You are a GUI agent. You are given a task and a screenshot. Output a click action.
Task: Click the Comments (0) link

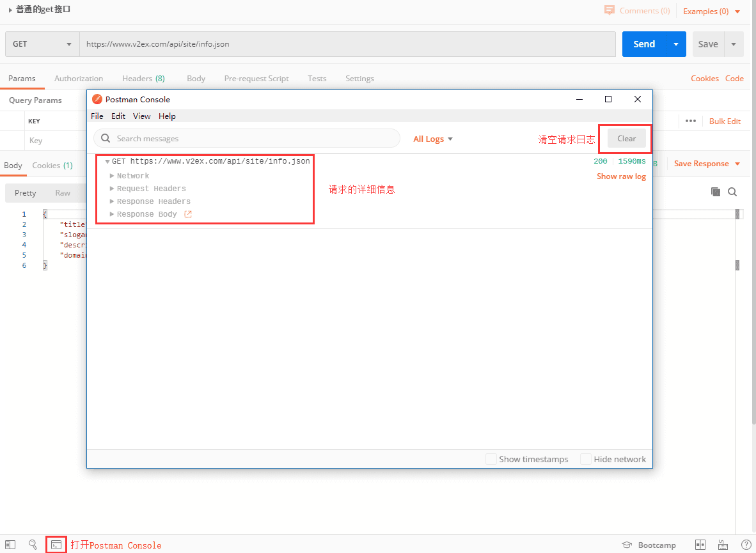pos(645,11)
